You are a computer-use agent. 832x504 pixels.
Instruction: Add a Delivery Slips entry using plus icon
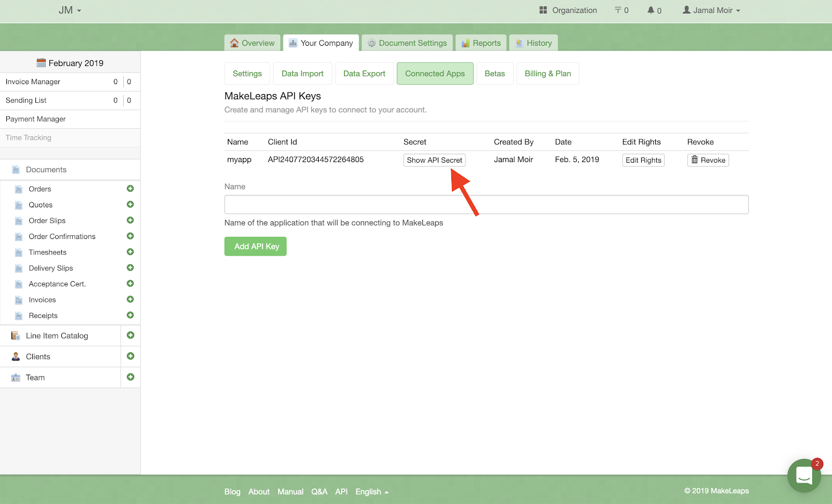(131, 268)
